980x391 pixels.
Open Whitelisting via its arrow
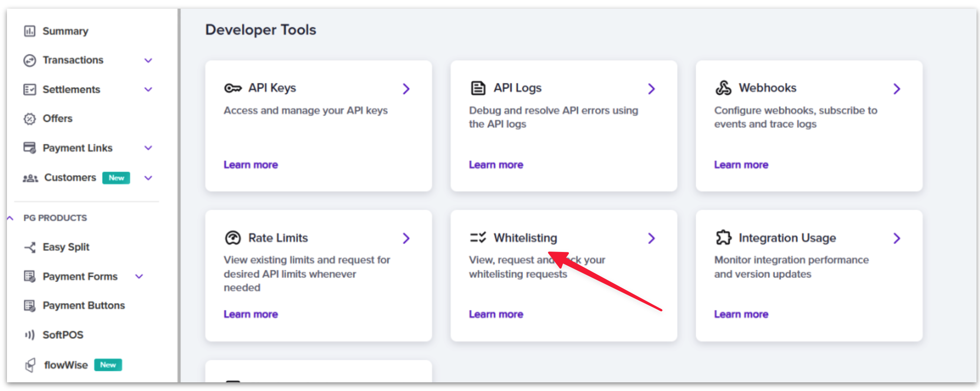(651, 239)
